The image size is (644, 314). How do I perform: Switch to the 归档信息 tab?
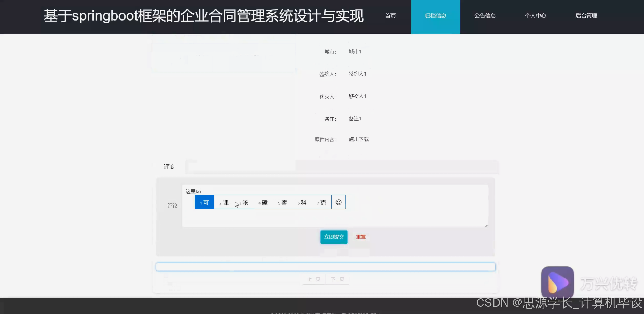tap(435, 16)
